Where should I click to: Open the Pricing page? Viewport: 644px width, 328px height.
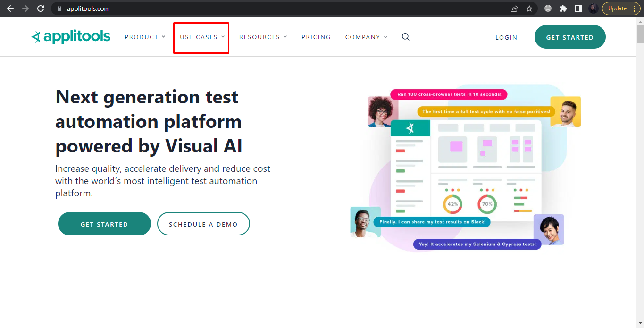click(316, 37)
